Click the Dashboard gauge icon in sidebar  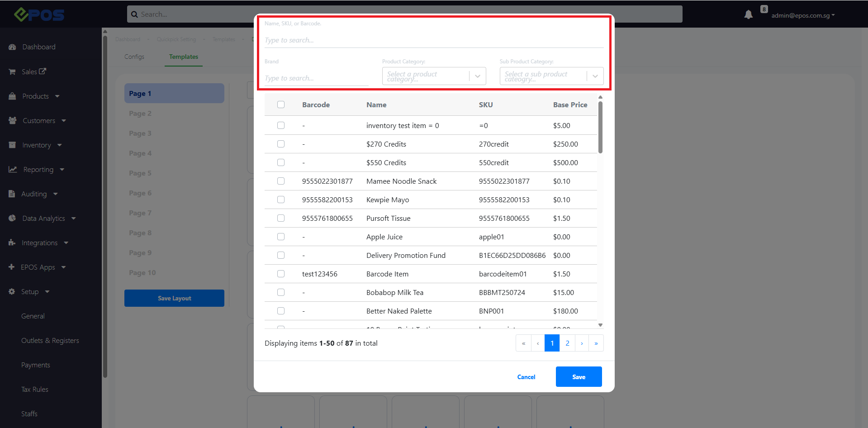coord(12,47)
